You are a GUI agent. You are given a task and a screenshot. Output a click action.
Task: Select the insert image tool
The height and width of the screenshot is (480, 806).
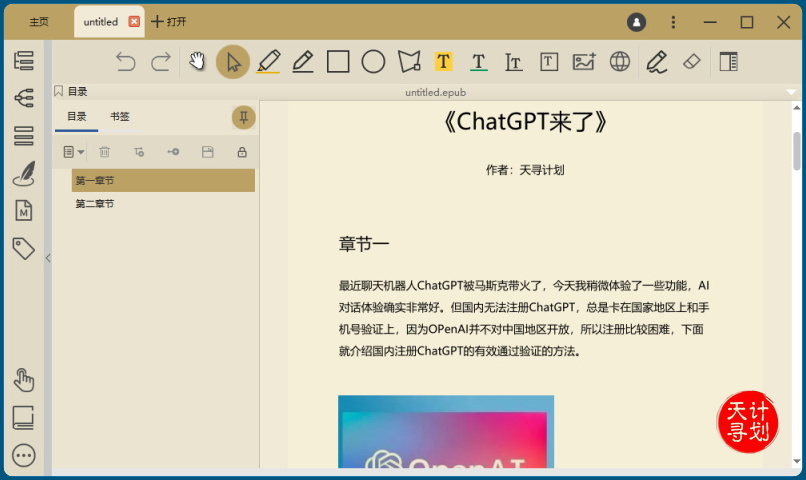(584, 62)
